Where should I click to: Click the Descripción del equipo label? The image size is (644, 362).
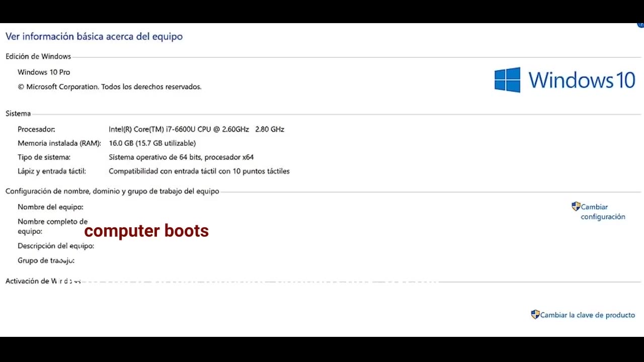point(56,246)
